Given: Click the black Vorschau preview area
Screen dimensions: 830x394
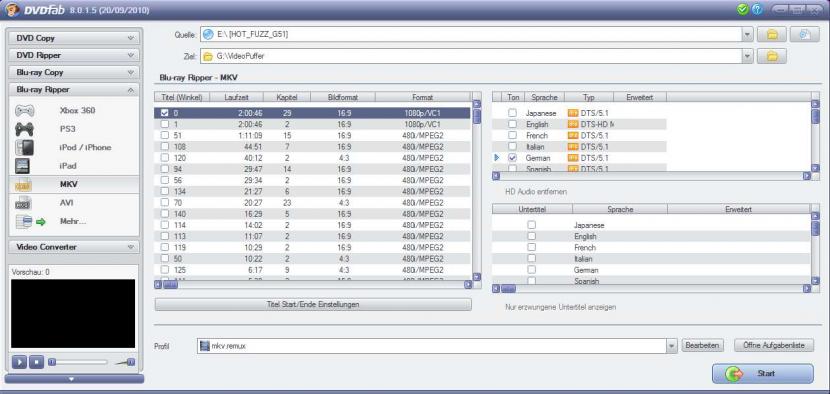Looking at the screenshot, I should [73, 314].
